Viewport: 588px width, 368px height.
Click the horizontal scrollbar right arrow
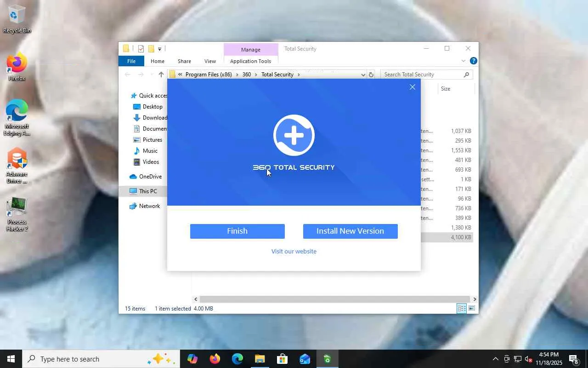(475, 299)
